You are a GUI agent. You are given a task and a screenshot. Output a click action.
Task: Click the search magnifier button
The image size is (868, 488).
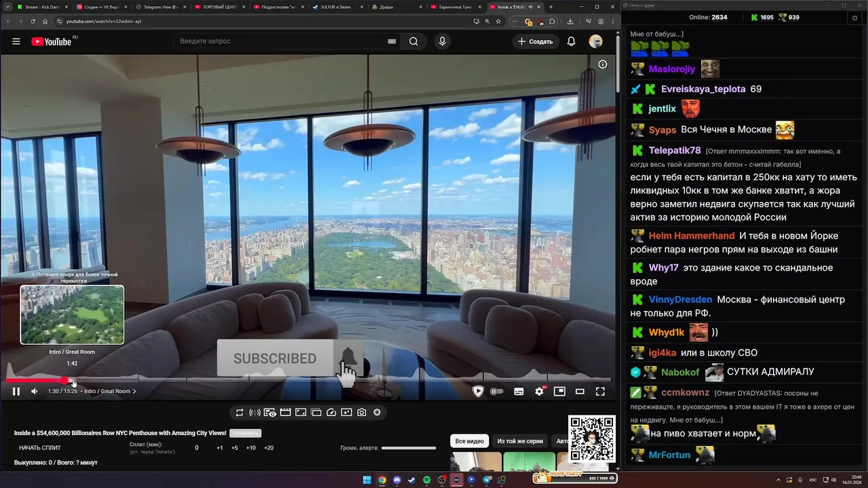click(x=414, y=41)
